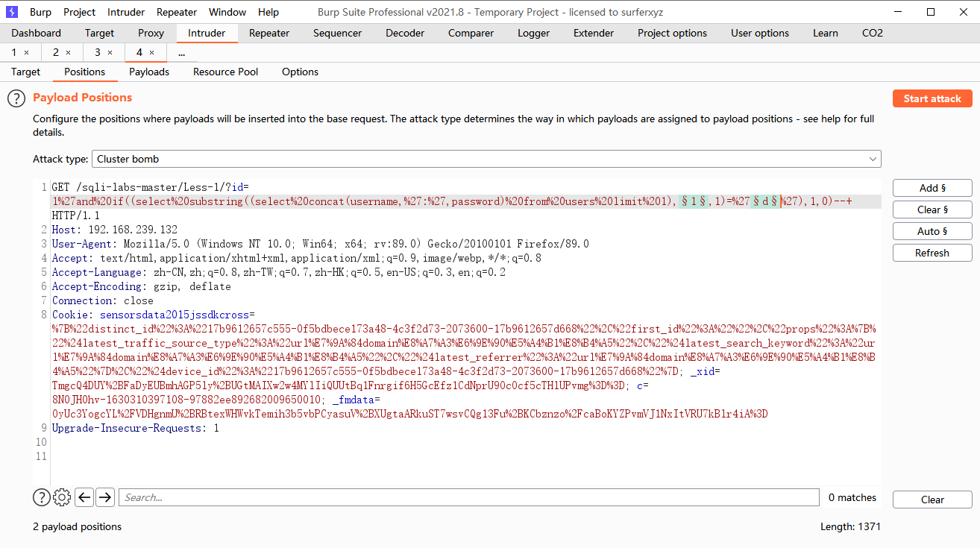Open search settings gear icon

click(63, 497)
